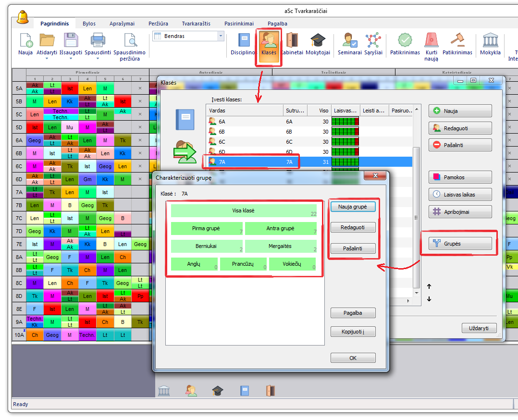The height and width of the screenshot is (420, 518).
Task: Expand the Bendras combo box
Action: [x=221, y=36]
